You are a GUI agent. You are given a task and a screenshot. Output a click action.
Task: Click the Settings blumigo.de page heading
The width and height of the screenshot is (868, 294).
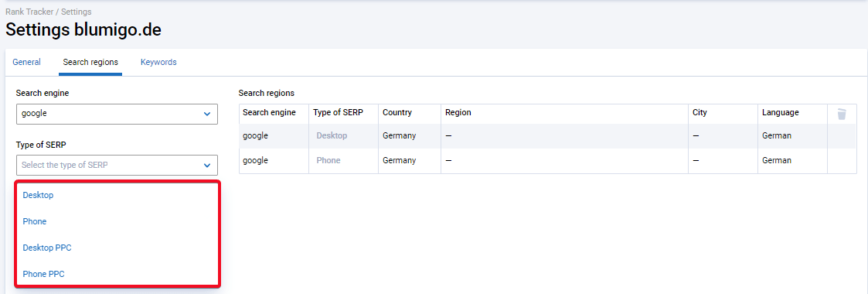click(x=83, y=30)
